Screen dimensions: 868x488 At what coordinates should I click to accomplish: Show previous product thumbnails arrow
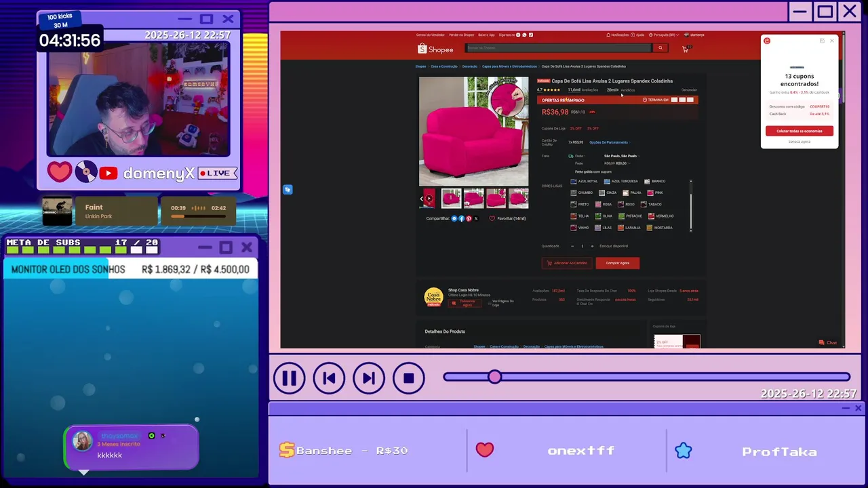422,199
